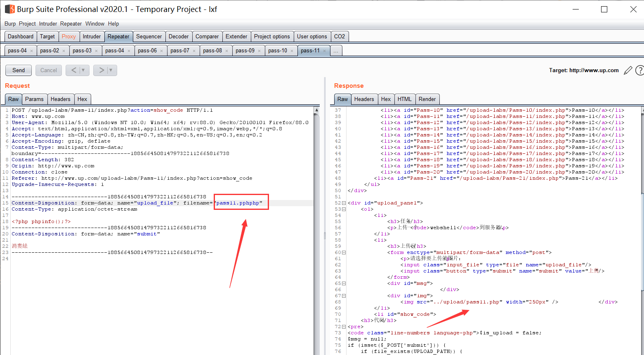The image size is (644, 355).
Task: Switch to the Target tab
Action: [47, 36]
